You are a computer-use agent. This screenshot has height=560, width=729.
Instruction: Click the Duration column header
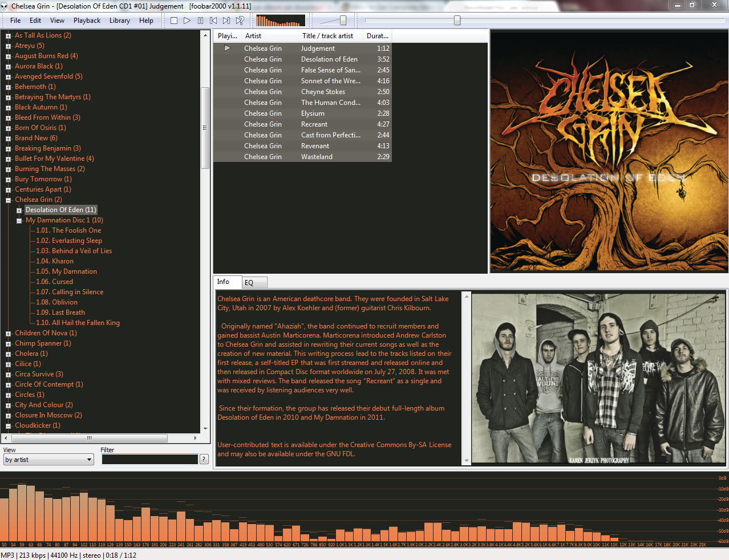378,36
